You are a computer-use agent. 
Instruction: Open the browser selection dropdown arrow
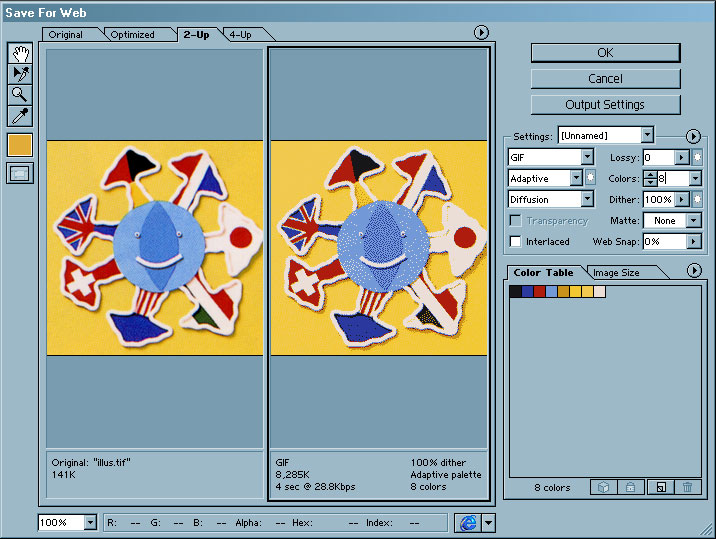point(489,523)
